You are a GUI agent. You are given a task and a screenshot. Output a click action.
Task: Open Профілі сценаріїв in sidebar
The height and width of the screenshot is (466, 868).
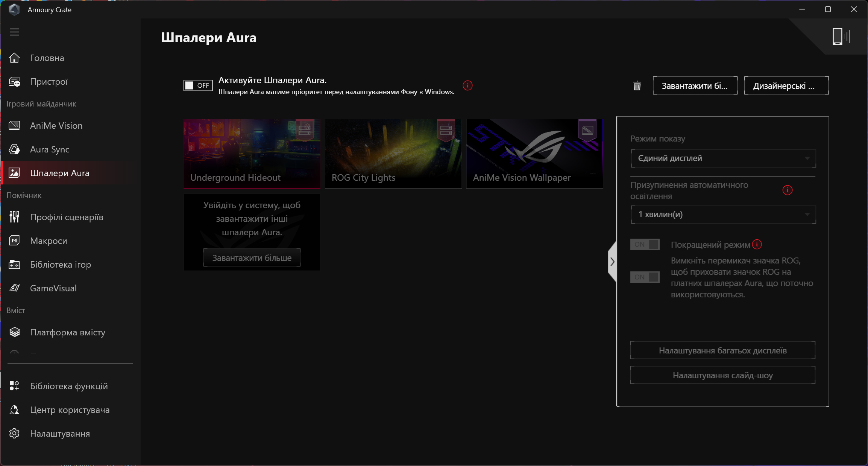coord(67,217)
